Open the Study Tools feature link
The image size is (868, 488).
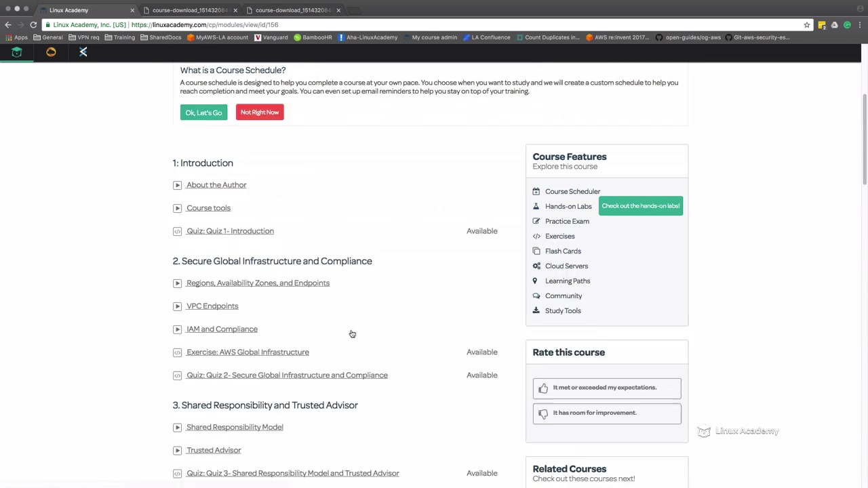point(563,311)
